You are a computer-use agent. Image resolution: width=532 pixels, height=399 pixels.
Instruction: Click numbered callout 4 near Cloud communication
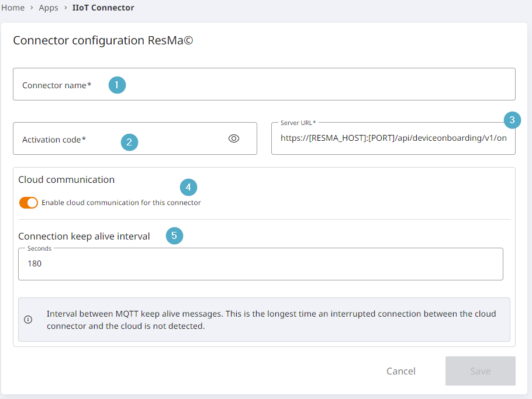(188, 187)
